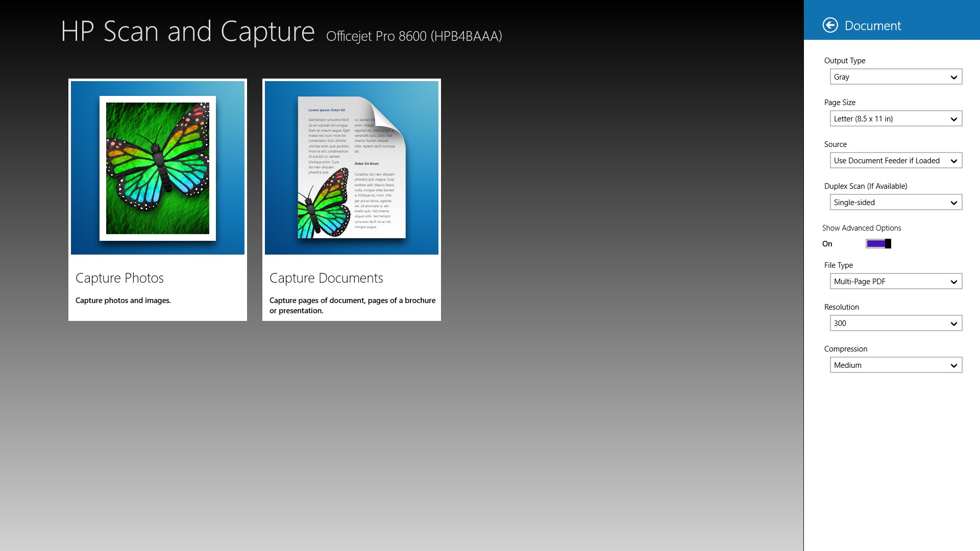Click the File Type chevron arrow

click(x=953, y=282)
